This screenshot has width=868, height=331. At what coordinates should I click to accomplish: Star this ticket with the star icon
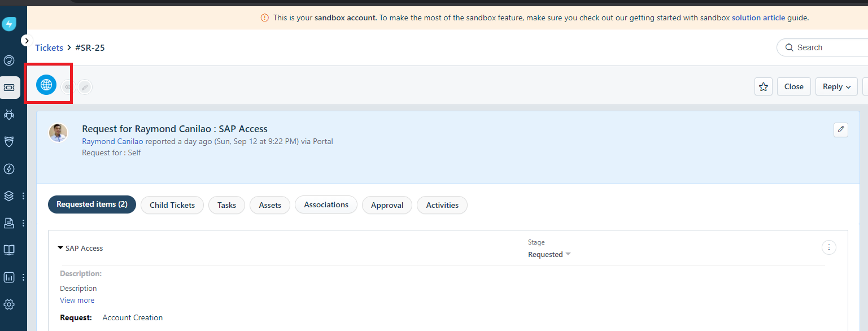pos(764,86)
